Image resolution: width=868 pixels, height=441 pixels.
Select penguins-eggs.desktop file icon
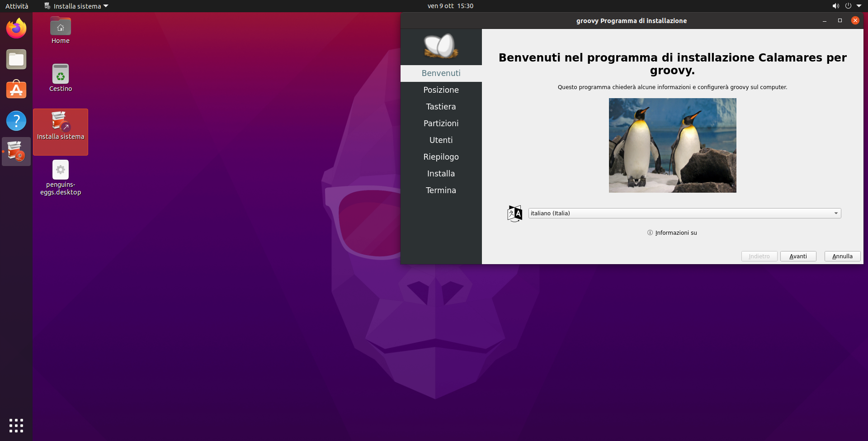click(x=61, y=177)
